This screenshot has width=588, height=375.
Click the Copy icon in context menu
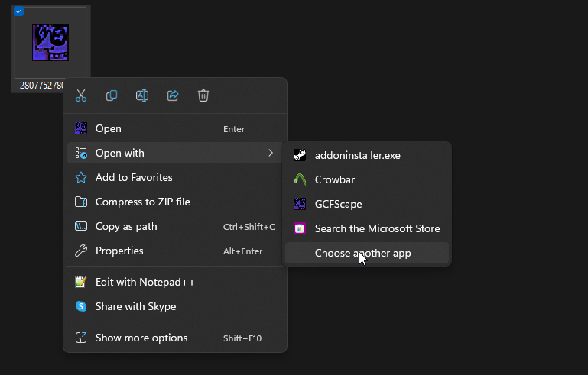(112, 95)
